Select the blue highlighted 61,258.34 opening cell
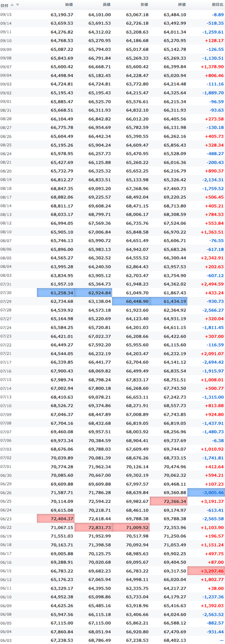 55,280
